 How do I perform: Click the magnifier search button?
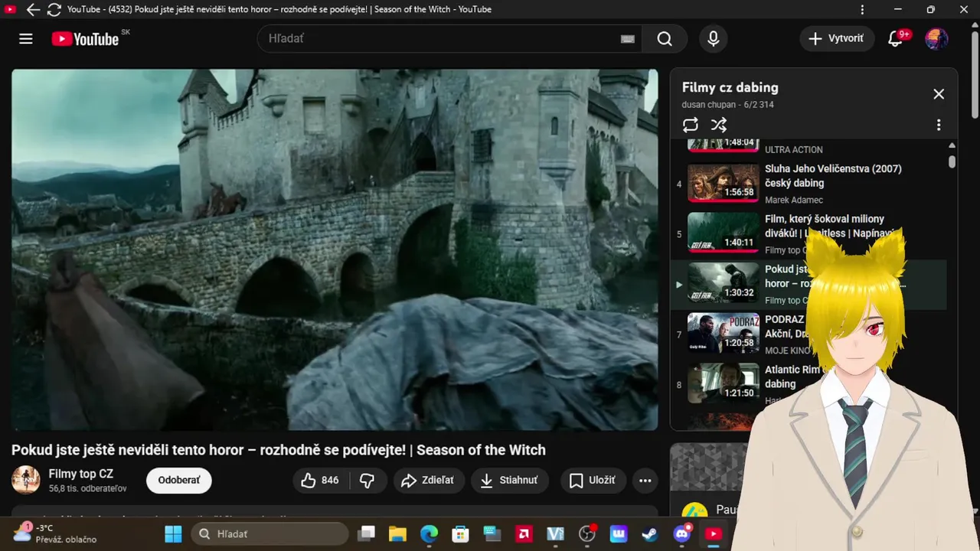[665, 39]
